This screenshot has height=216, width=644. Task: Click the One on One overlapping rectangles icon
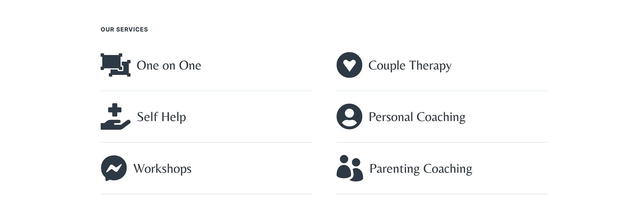click(x=115, y=65)
